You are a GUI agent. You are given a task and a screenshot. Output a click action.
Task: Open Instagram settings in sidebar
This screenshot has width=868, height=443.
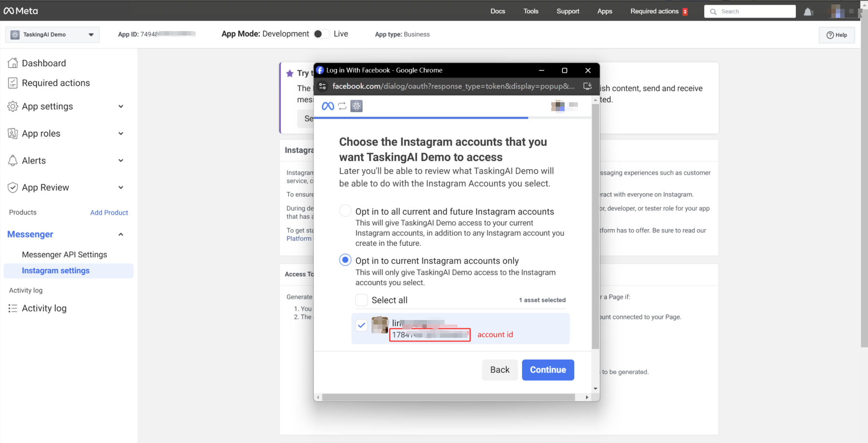pos(69,271)
